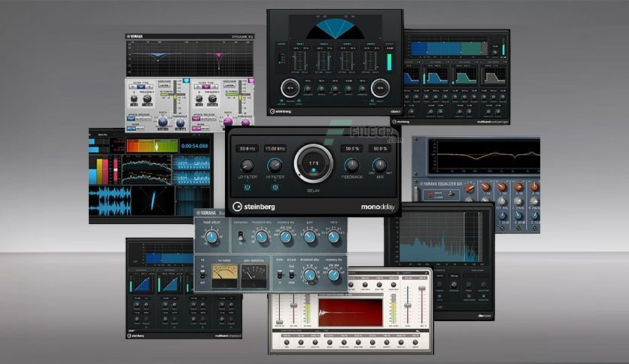629x364 pixels.
Task: Flip the attack fast/slow switch
Action: point(292,275)
